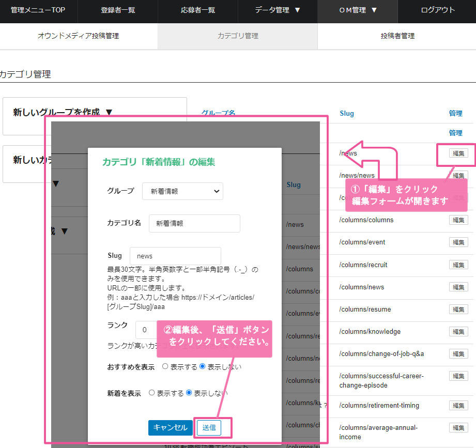
Task: Click 編集 button for /columns/event row
Action: tap(458, 242)
